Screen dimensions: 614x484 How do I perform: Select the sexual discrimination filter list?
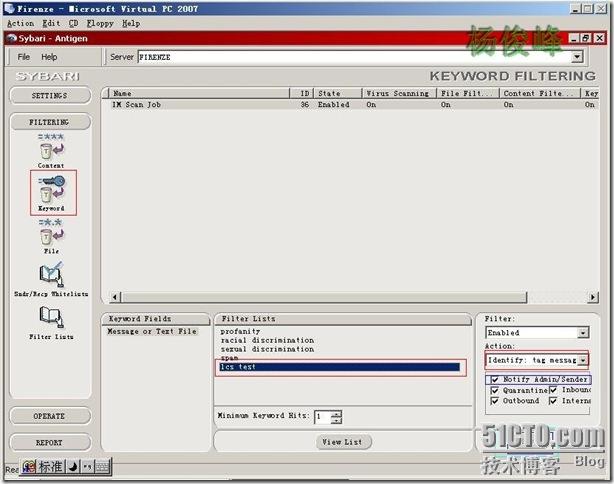point(267,349)
